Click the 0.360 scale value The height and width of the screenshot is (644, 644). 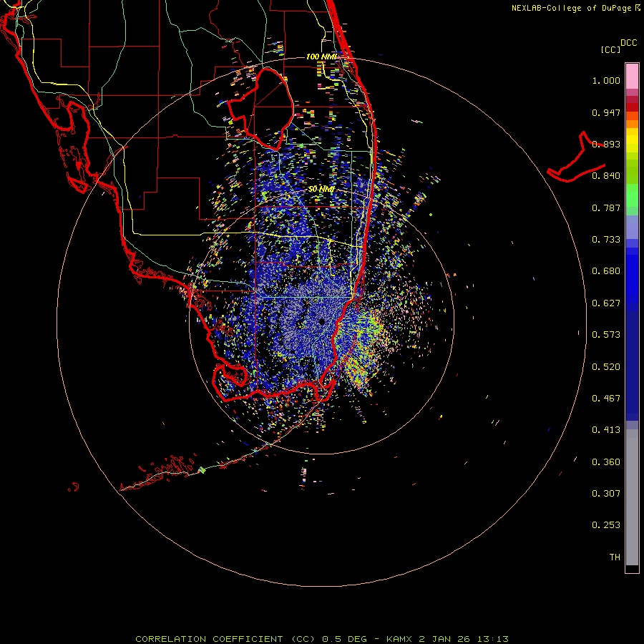pos(606,462)
